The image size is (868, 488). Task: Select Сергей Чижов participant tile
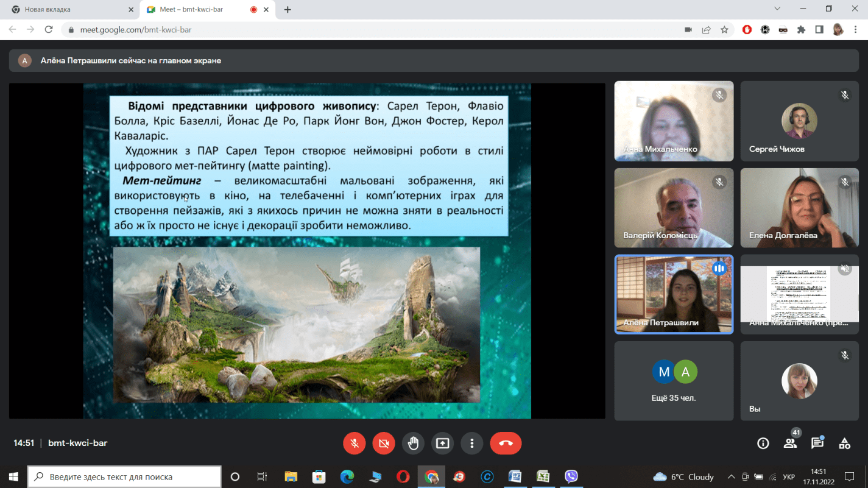pyautogui.click(x=800, y=121)
